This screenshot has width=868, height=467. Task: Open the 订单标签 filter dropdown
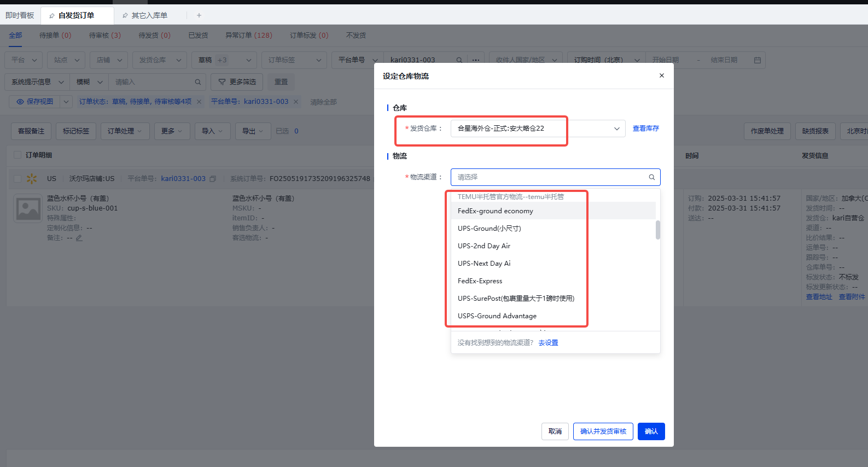point(294,60)
